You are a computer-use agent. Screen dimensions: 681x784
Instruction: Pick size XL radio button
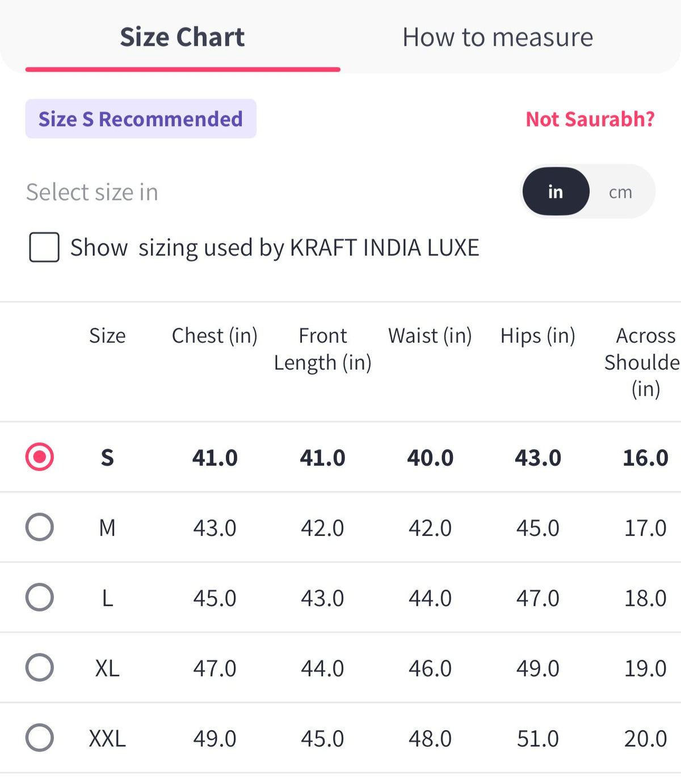pos(40,668)
